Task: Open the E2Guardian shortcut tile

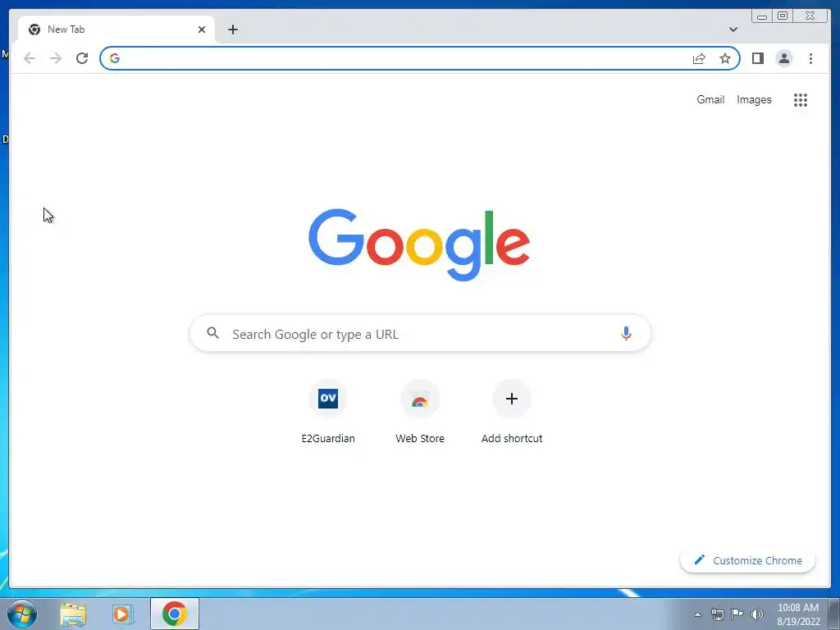Action: (328, 412)
